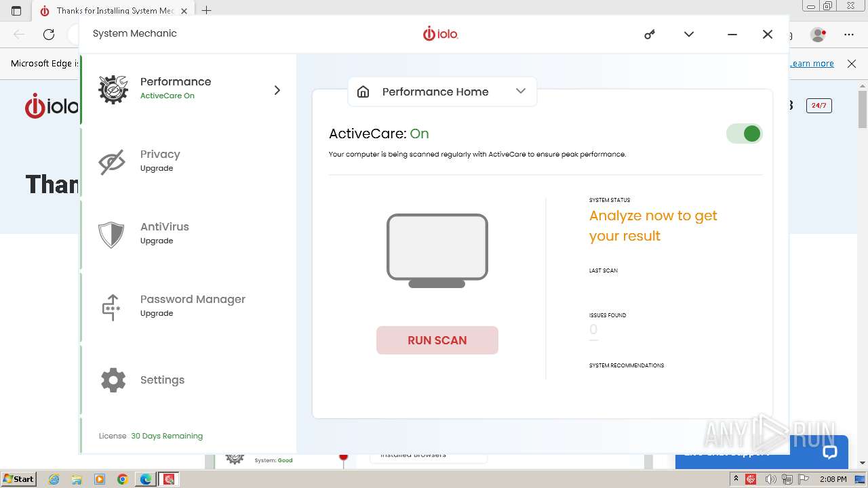This screenshot has width=868, height=488.
Task: Open the Performance section
Action: (189, 89)
